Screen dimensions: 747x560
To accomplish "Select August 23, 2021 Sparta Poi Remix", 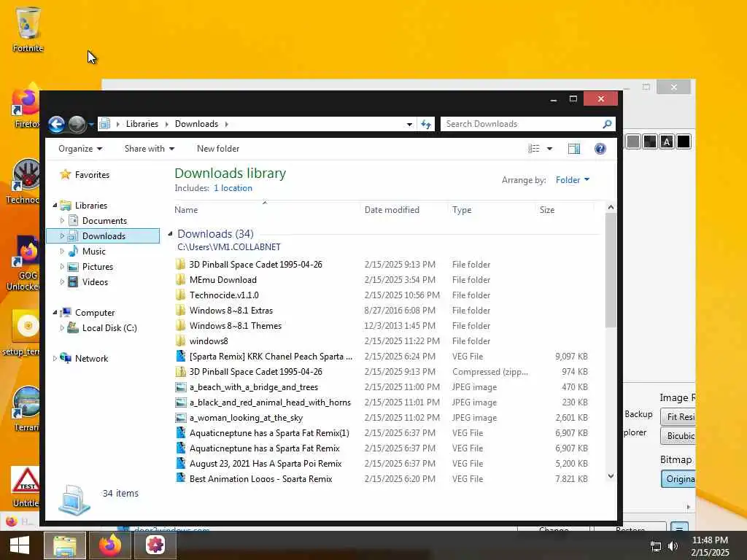I will point(266,463).
